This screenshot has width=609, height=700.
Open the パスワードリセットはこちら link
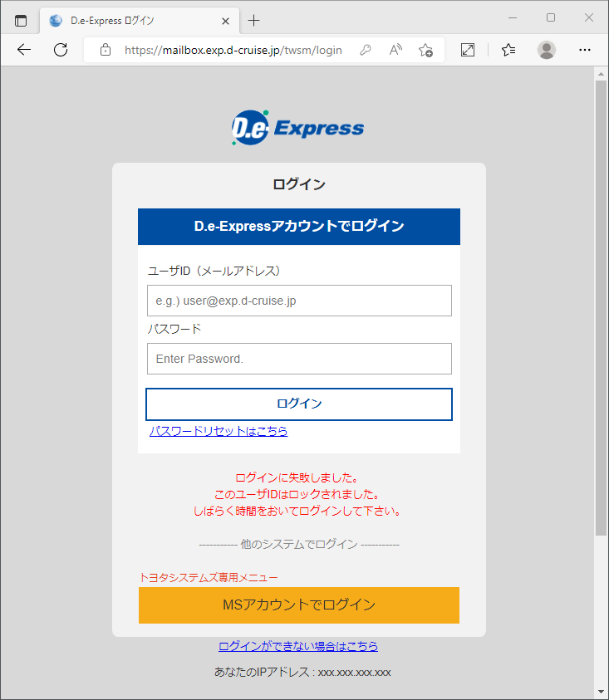pos(219,431)
